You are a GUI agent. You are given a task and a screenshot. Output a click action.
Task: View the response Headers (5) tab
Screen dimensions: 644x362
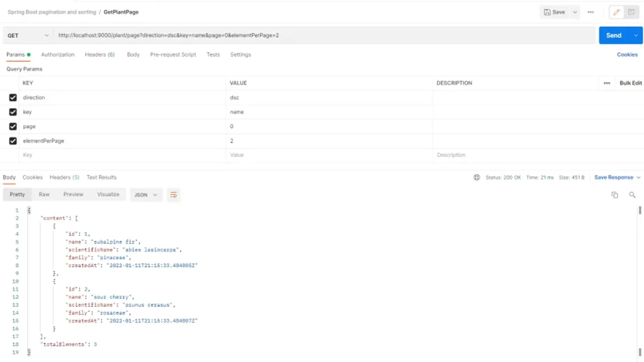click(64, 178)
